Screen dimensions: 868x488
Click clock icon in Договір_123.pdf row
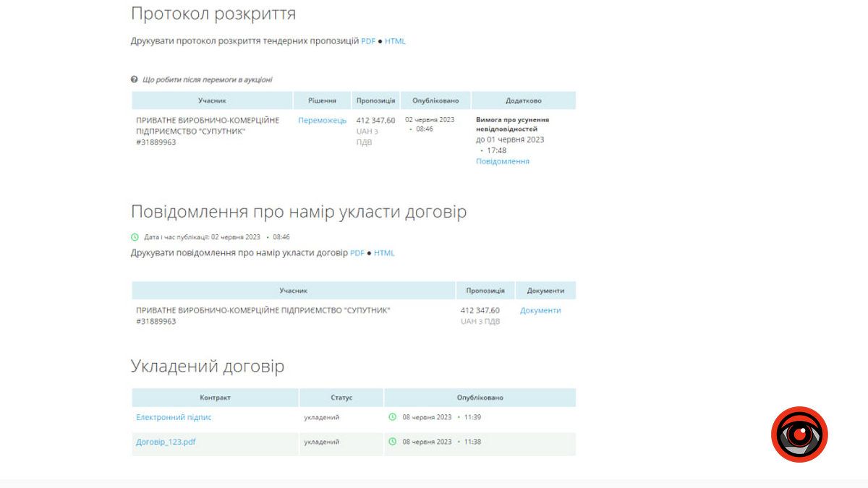pyautogui.click(x=393, y=442)
